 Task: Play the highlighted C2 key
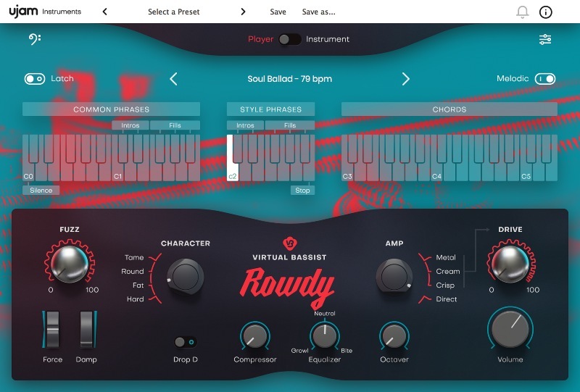point(232,170)
